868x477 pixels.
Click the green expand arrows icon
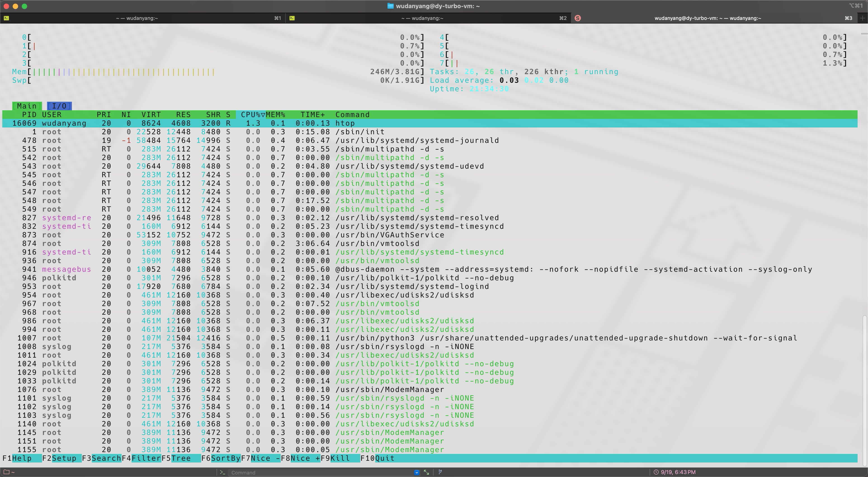[x=426, y=472]
